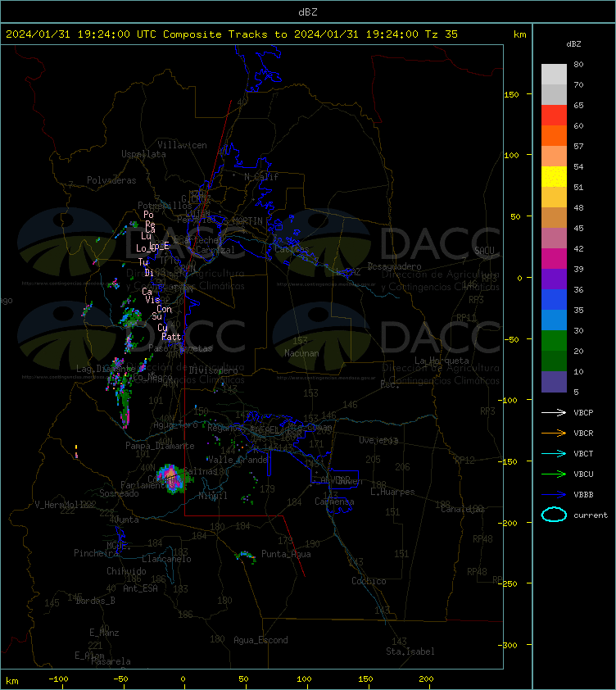Click the Uspallata location label
The width and height of the screenshot is (616, 690).
pyautogui.click(x=143, y=154)
